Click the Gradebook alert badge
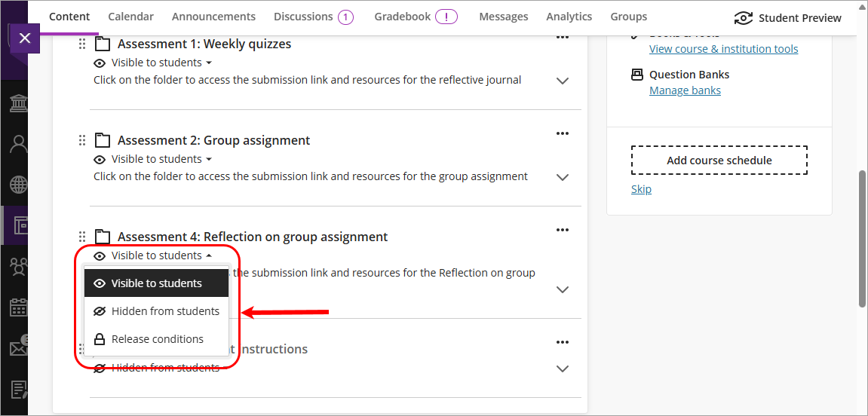 coord(446,17)
